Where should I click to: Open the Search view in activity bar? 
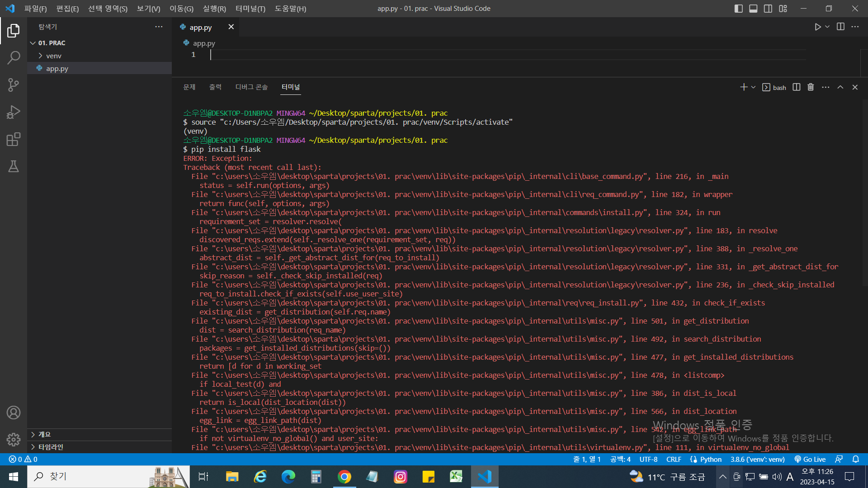coord(14,58)
